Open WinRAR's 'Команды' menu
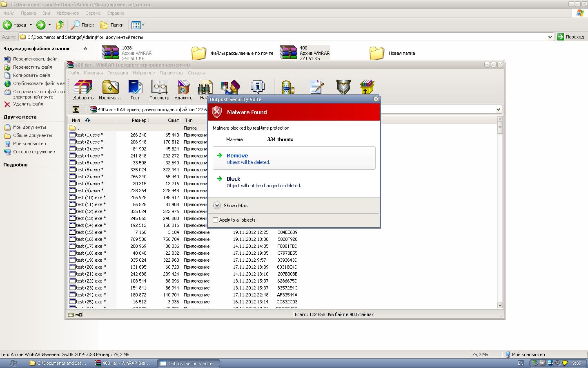588x368 pixels. 93,73
